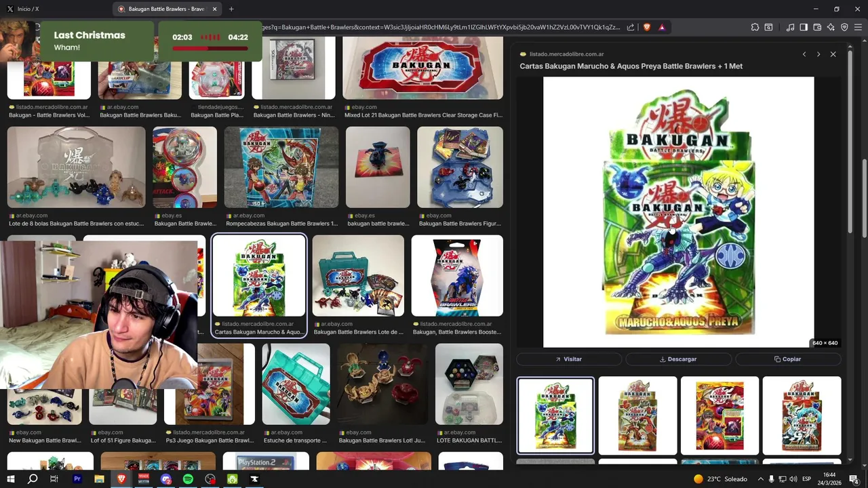The height and width of the screenshot is (488, 868).
Task: Open the Lote de 8 bolas Bakugan image
Action: pos(76,167)
